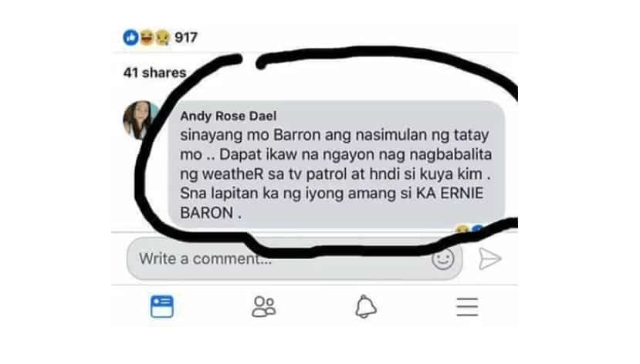Switch to the News Feed tab
Image resolution: width=640 pixels, height=364 pixels.
(x=162, y=306)
